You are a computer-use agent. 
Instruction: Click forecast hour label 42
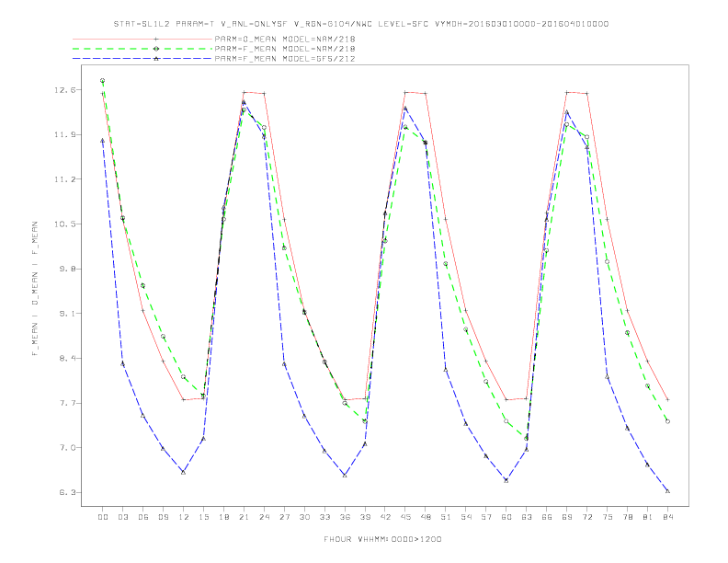click(x=385, y=517)
